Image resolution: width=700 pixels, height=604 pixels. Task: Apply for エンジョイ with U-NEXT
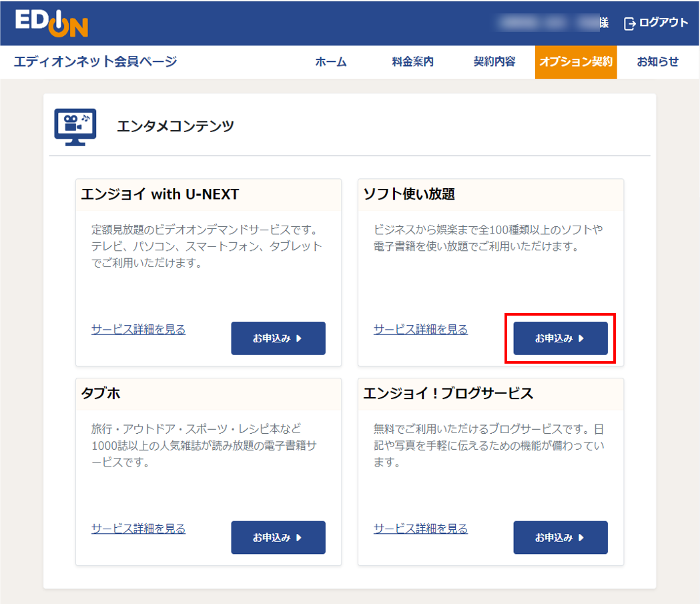tap(278, 338)
